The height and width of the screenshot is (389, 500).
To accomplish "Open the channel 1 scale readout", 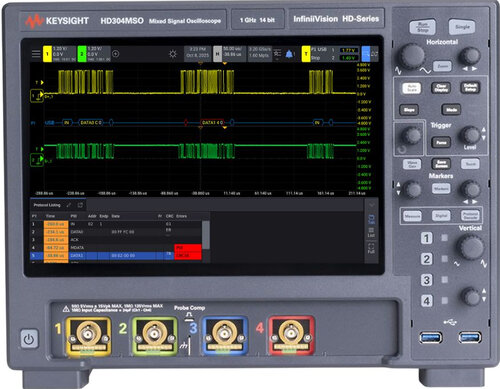I will click(64, 54).
